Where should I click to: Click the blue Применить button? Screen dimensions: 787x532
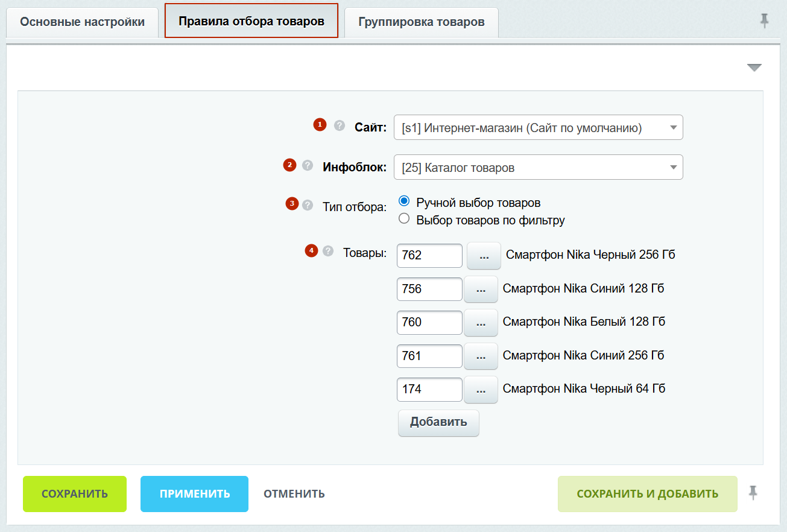[x=194, y=494]
